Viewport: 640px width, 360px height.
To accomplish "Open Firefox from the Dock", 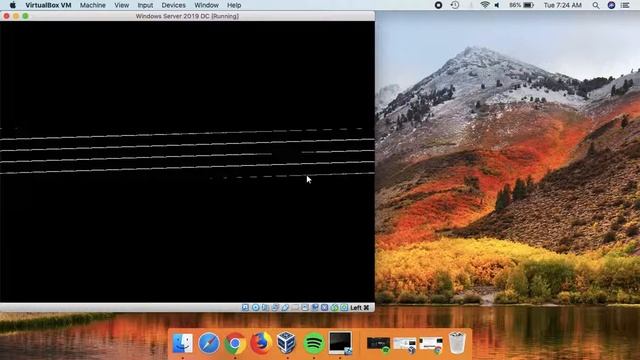I will tap(261, 343).
